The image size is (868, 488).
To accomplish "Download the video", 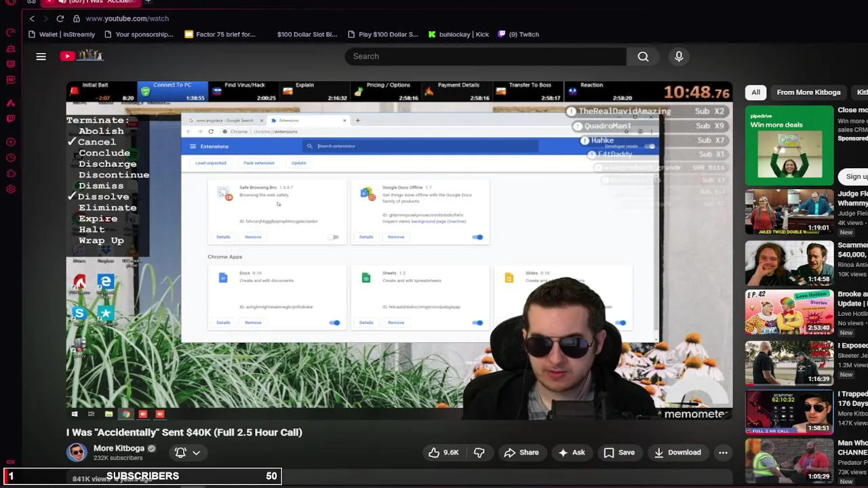I will point(677,452).
